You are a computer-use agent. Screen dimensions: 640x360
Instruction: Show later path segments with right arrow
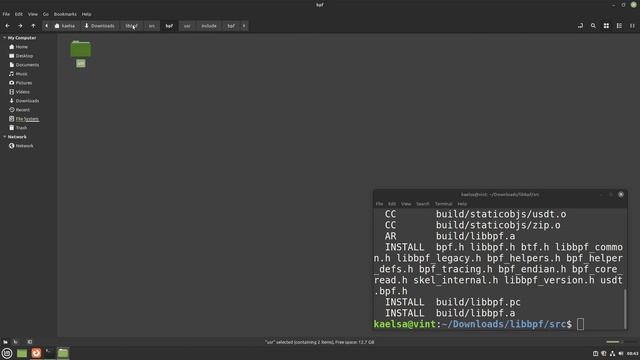pos(244,26)
